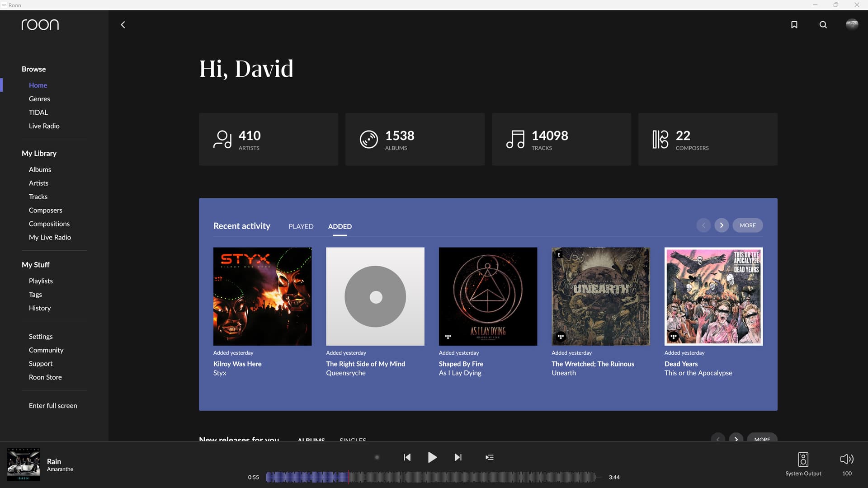
Task: Click the search magnifier icon
Action: (x=823, y=25)
